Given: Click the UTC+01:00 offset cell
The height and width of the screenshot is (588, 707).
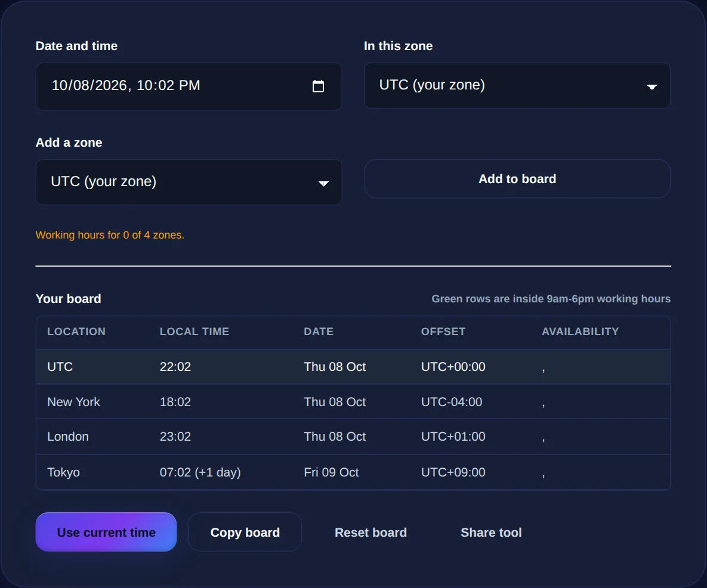Looking at the screenshot, I should (453, 437).
